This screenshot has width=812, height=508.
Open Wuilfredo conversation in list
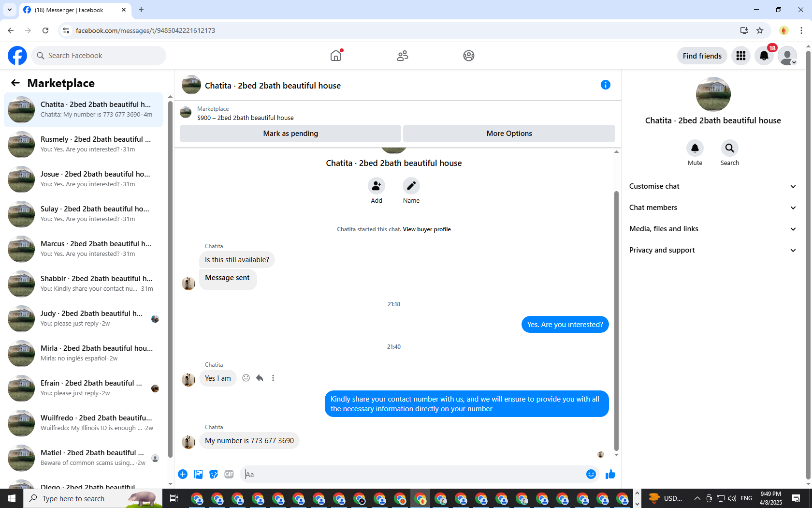pos(83,423)
